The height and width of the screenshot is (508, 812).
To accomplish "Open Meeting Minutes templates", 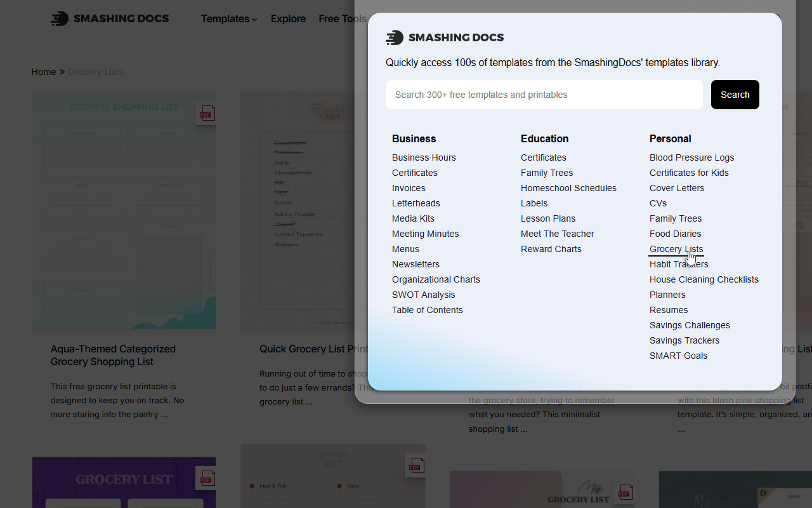I will point(426,234).
